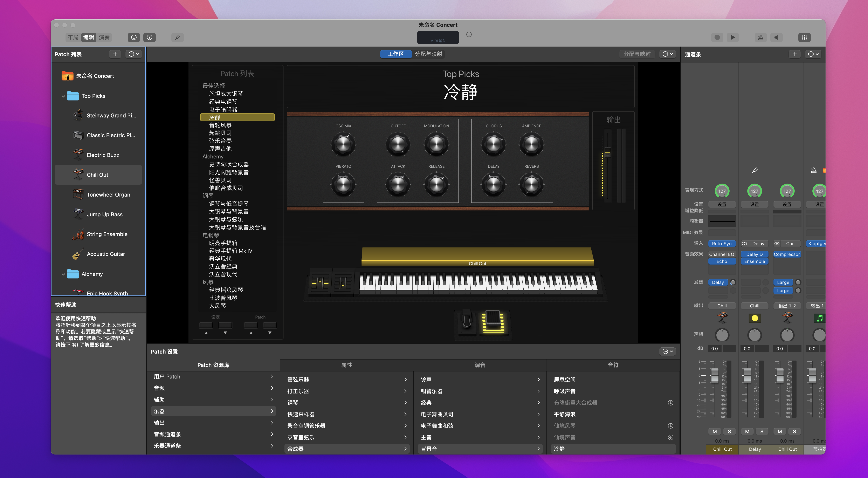Click the quick help question mark icon
The width and height of the screenshot is (868, 478).
[150, 37]
